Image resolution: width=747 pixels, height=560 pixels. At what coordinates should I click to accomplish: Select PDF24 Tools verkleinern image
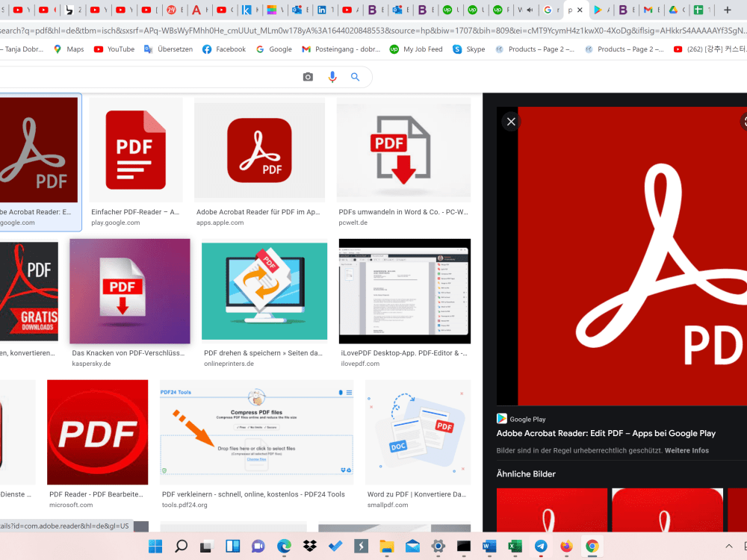[x=257, y=432]
